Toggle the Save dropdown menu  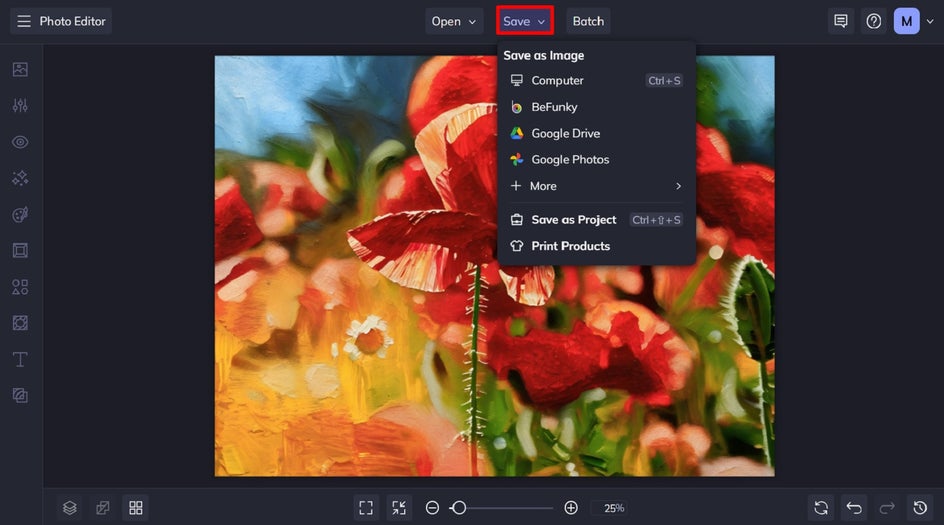(525, 21)
